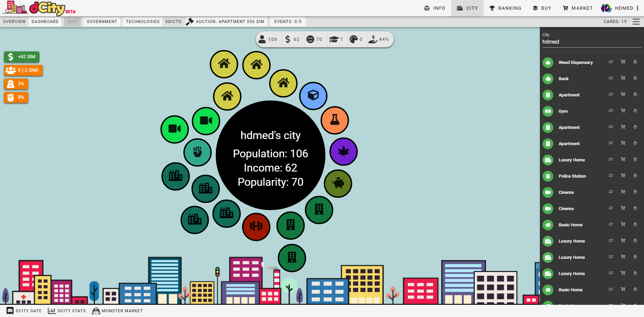Go to the City menu

[x=467, y=8]
